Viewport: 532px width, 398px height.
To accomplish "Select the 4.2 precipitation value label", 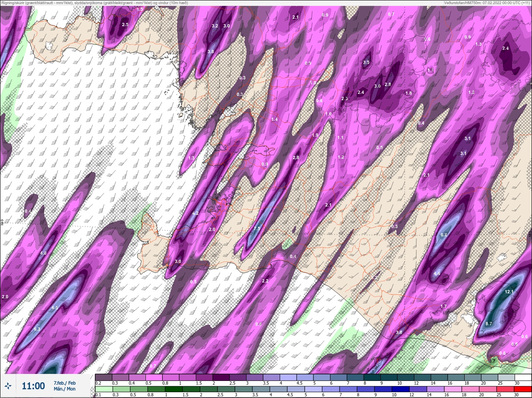I will pos(196,213).
